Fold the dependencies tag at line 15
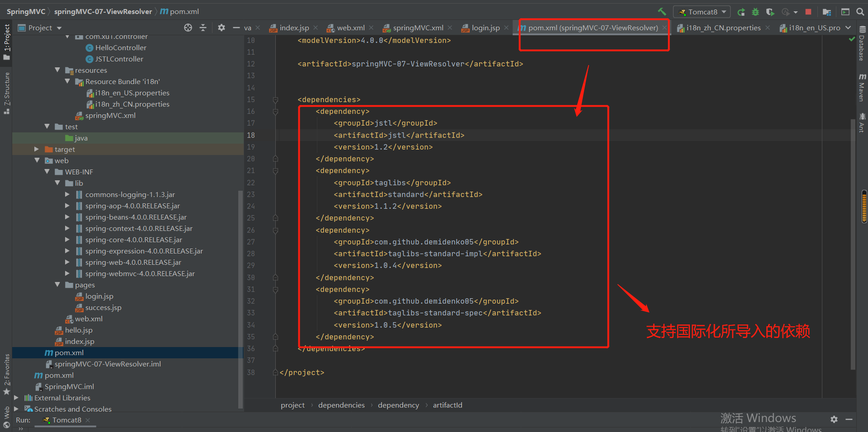868x432 pixels. coord(275,99)
